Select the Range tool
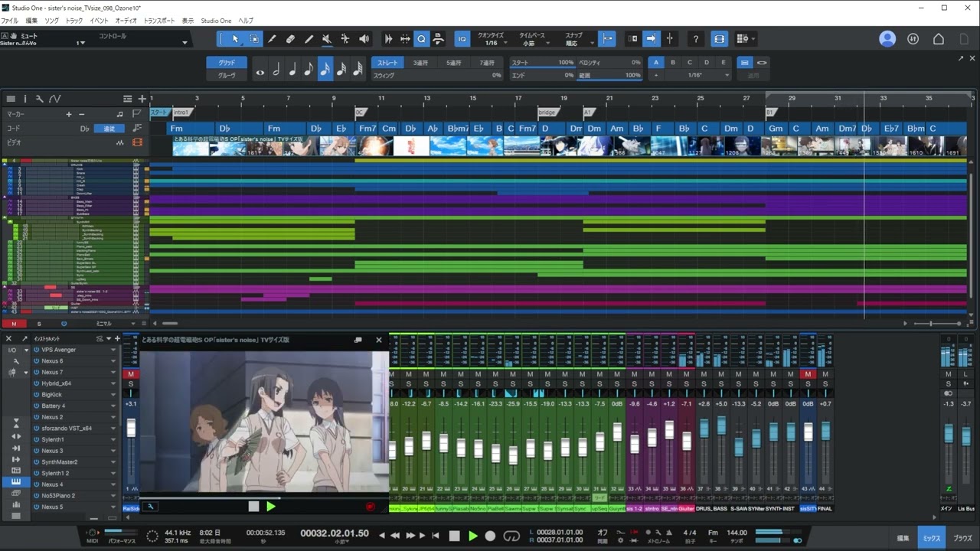 (x=253, y=39)
